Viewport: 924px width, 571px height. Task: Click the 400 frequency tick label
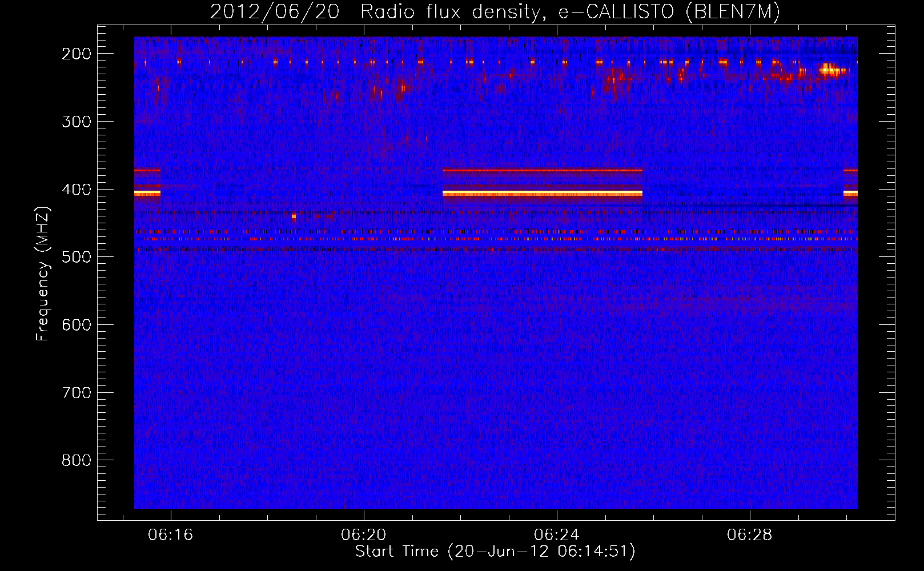pos(77,190)
